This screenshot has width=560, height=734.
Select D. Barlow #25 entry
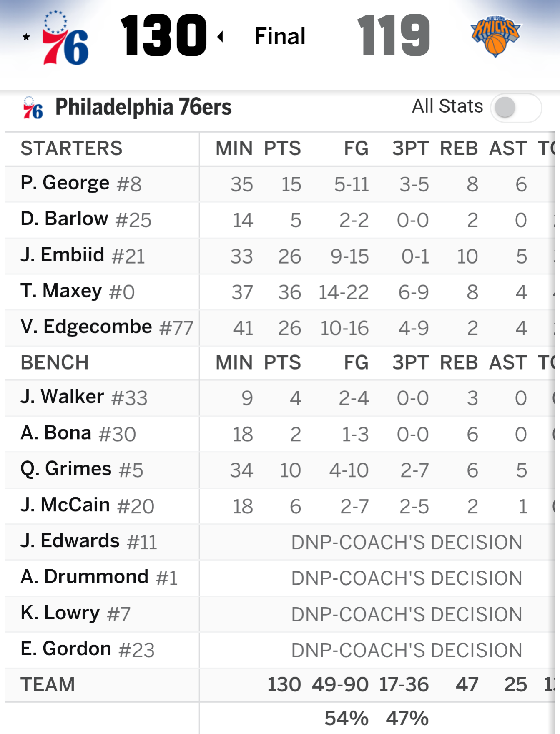click(65, 219)
